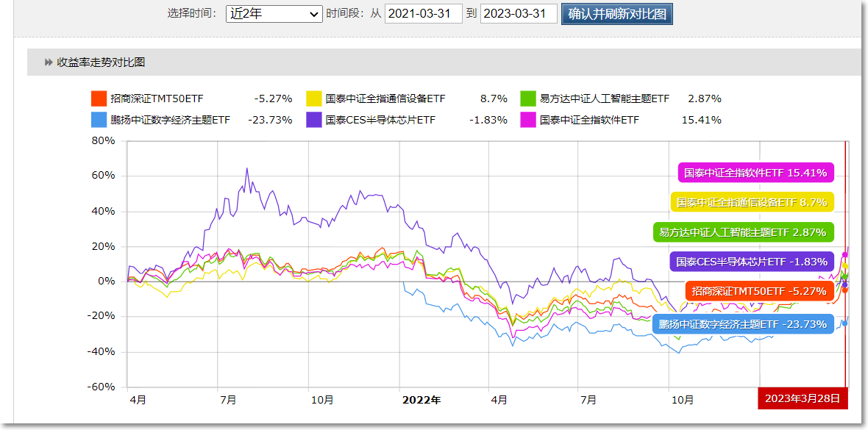Click the 2.87% legend return value

(x=705, y=99)
